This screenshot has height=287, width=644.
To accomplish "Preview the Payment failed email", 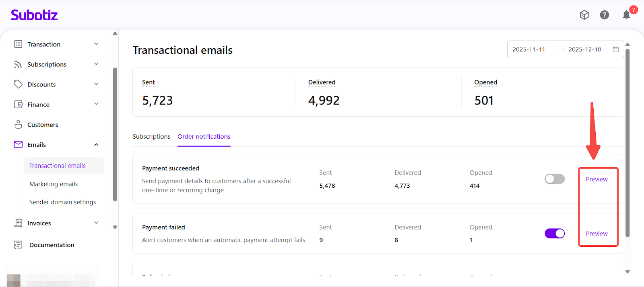I will click(x=597, y=234).
